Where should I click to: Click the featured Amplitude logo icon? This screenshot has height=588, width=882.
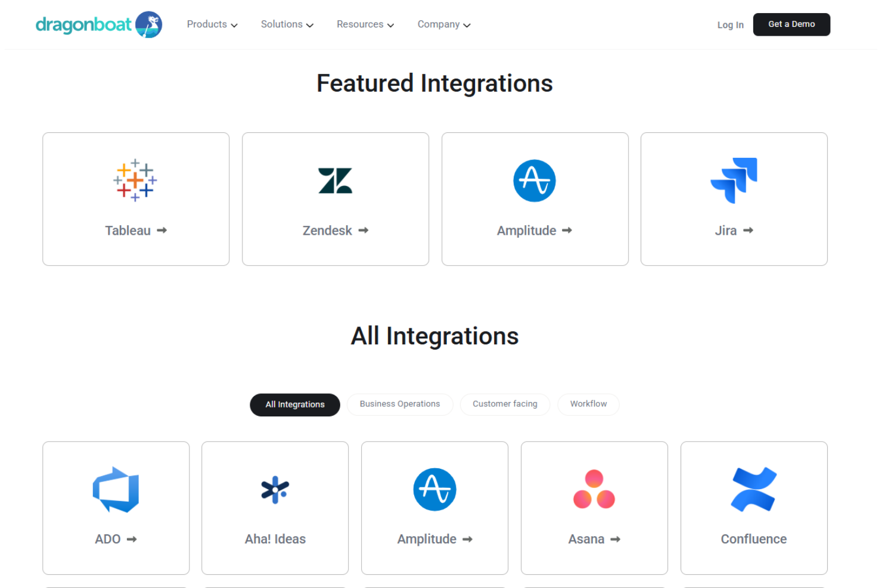pos(535,181)
